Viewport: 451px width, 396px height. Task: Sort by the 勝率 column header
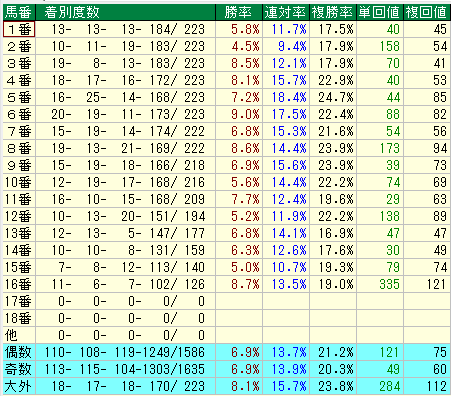239,12
